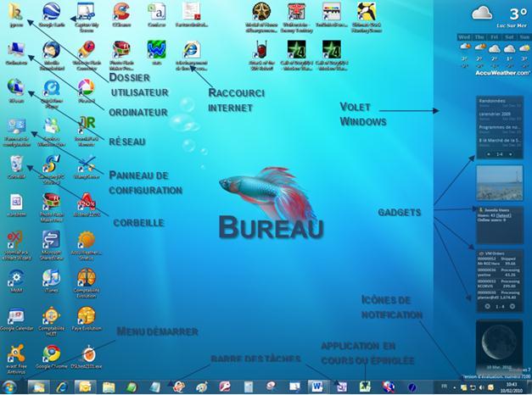Go to previous feed headlines page
Screen dimensions: 532x395
click(489, 154)
